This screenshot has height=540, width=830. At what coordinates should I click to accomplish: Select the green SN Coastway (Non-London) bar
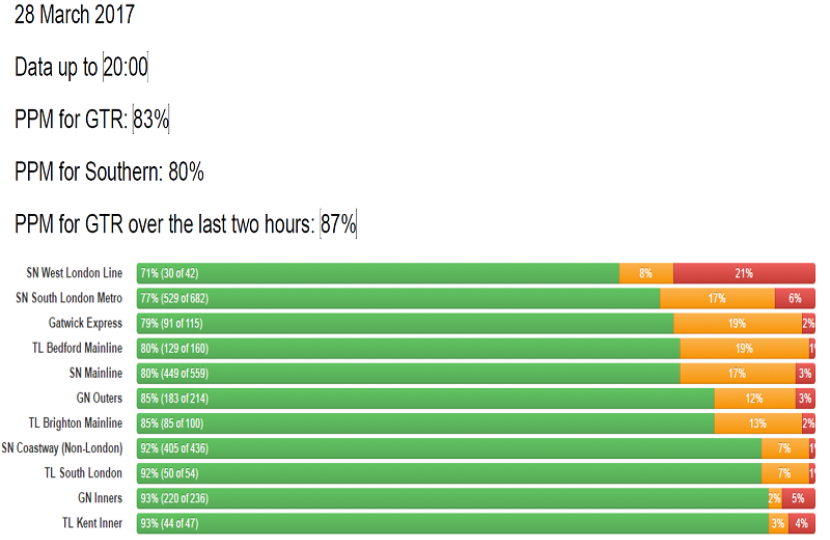pyautogui.click(x=450, y=448)
